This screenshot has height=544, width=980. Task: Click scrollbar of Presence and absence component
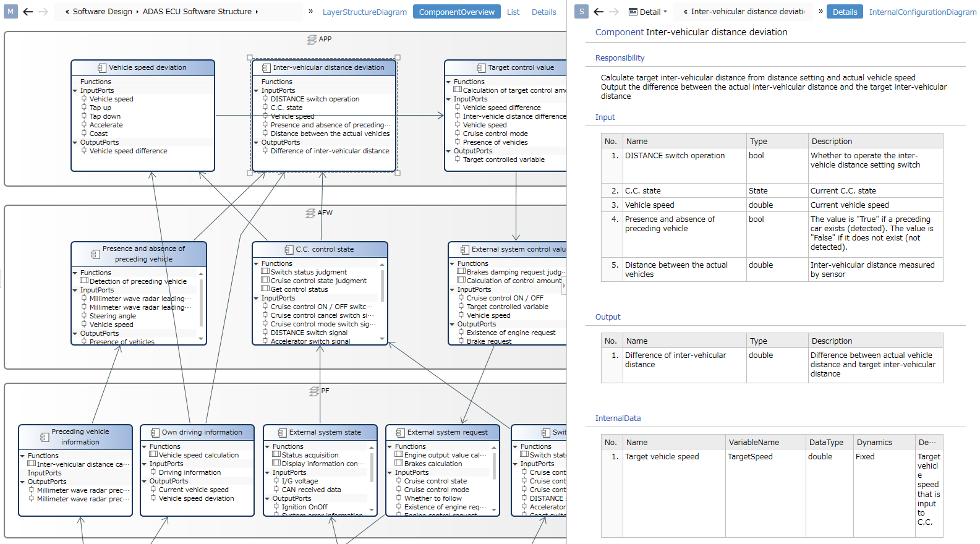pyautogui.click(x=201, y=306)
